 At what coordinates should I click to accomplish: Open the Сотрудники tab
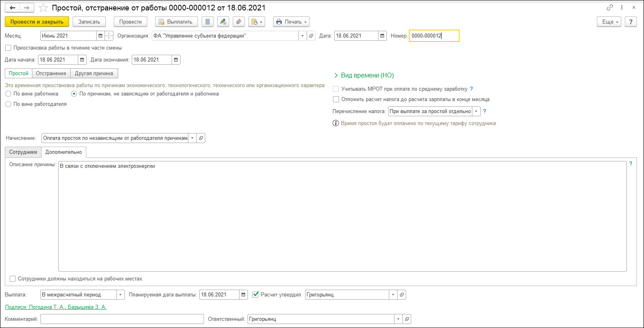click(x=23, y=152)
